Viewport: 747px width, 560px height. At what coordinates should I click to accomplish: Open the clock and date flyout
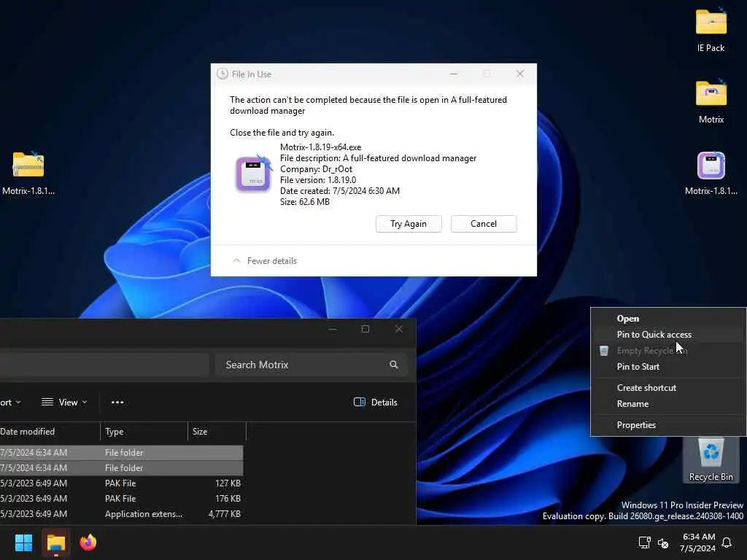pos(698,542)
